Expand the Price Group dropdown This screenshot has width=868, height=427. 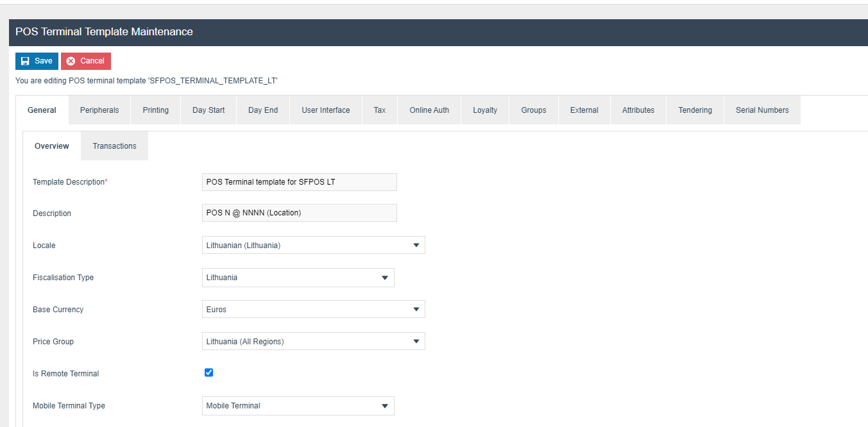point(313,341)
